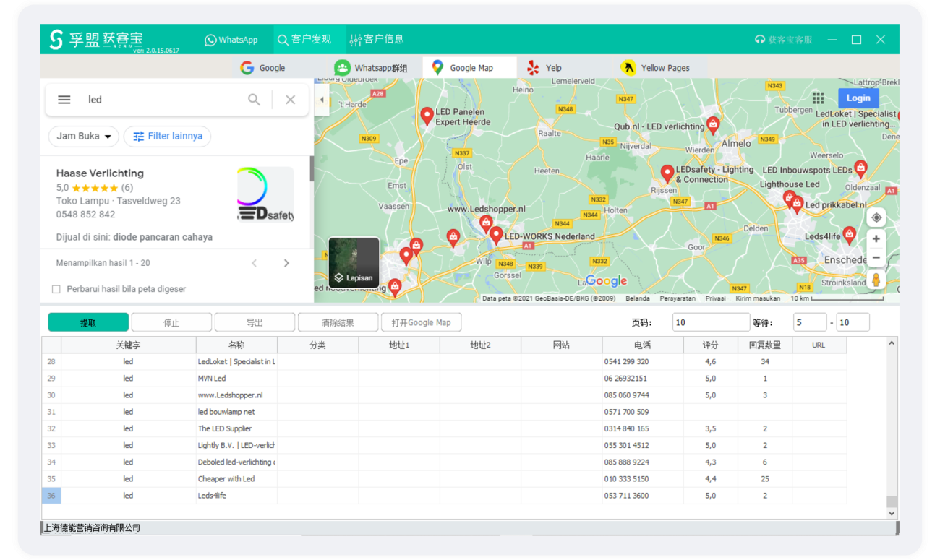940x560 pixels.
Task: Open the Lapisan layers thumbnail
Action: pos(354,262)
